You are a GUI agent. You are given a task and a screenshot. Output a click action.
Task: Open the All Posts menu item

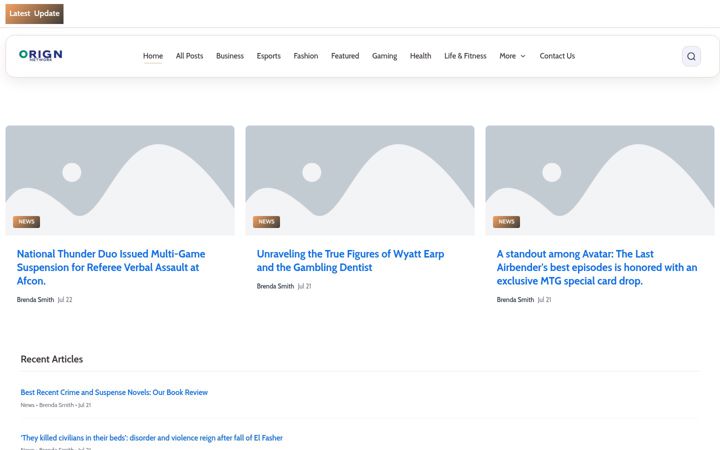pos(189,56)
